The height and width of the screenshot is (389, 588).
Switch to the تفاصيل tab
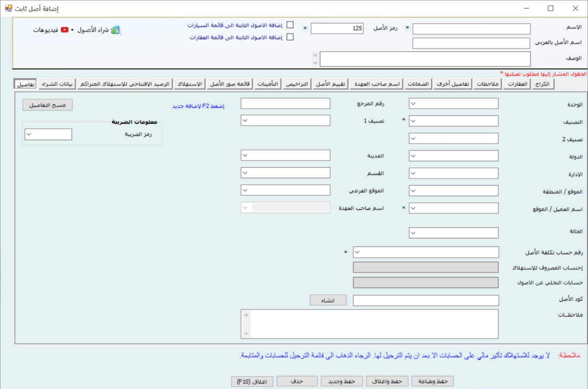pos(26,84)
